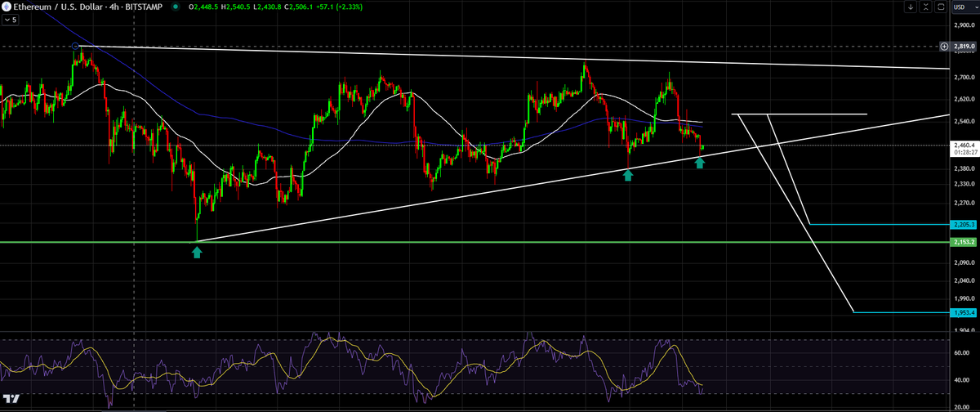Click the 1,990.0 price axis value

pos(964,299)
